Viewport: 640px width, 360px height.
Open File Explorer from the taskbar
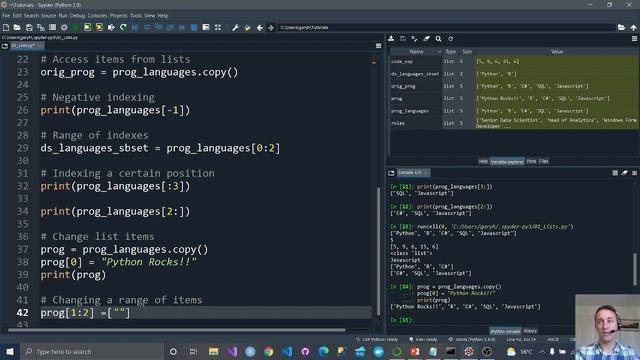pyautogui.click(x=213, y=351)
